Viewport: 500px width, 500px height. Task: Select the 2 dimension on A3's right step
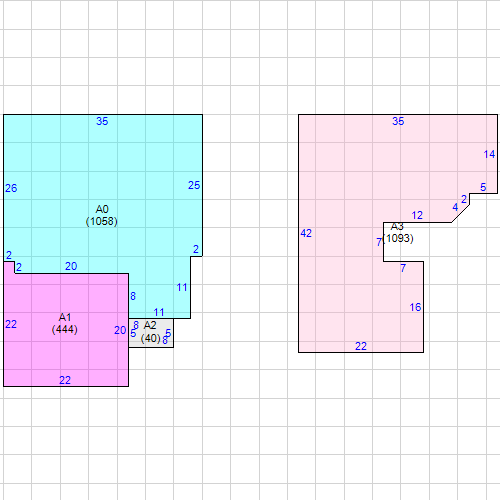464,199
